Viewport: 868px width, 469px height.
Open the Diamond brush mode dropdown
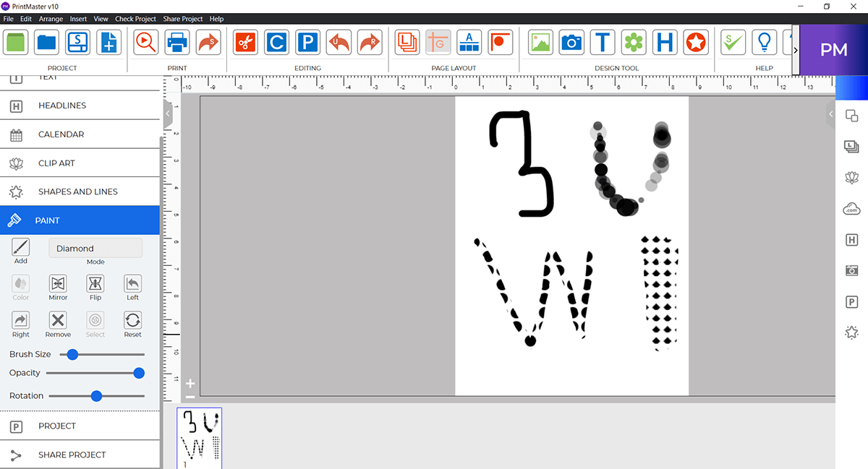coord(95,248)
